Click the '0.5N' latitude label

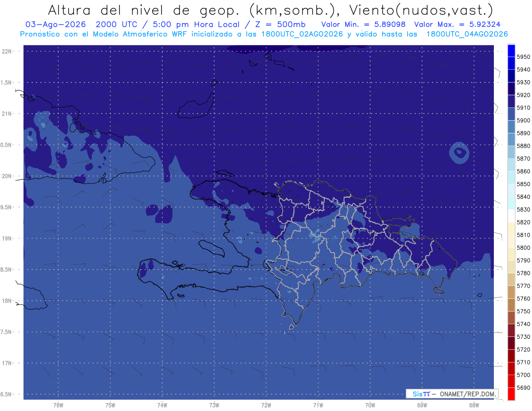click(x=6, y=145)
